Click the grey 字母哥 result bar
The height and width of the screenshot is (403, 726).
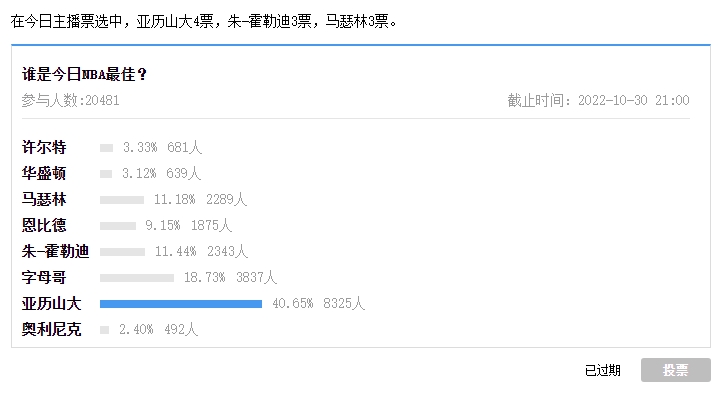[137, 278]
